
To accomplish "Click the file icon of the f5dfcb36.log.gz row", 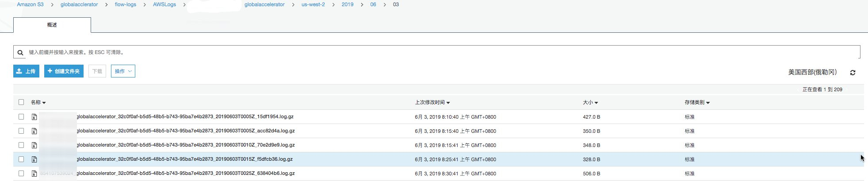I will pos(34,159).
